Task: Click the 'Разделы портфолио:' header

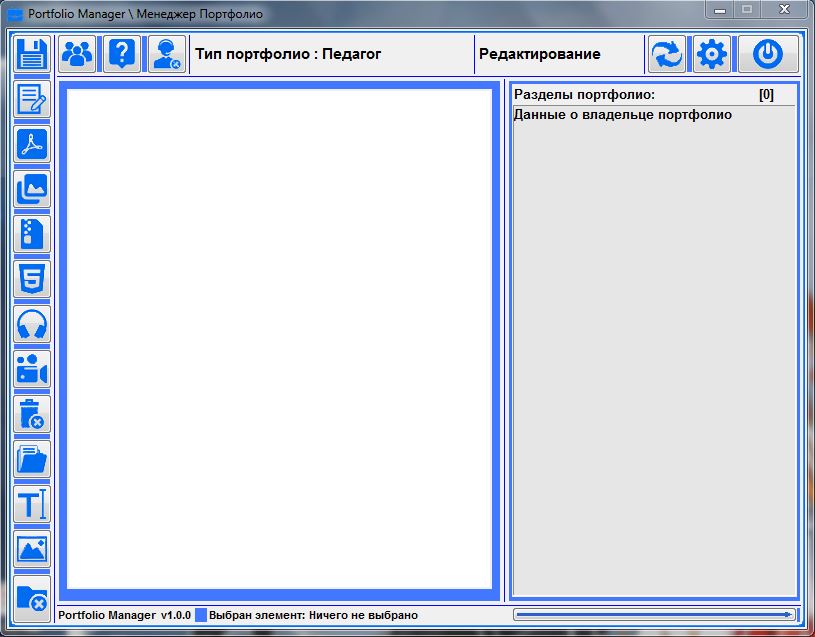Action: click(584, 95)
